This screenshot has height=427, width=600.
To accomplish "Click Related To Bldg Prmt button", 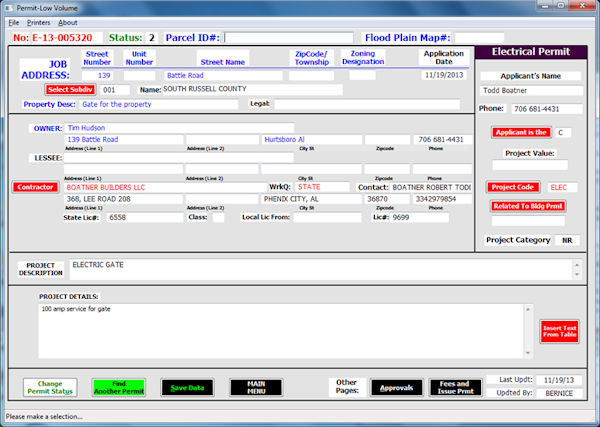I will pos(528,206).
